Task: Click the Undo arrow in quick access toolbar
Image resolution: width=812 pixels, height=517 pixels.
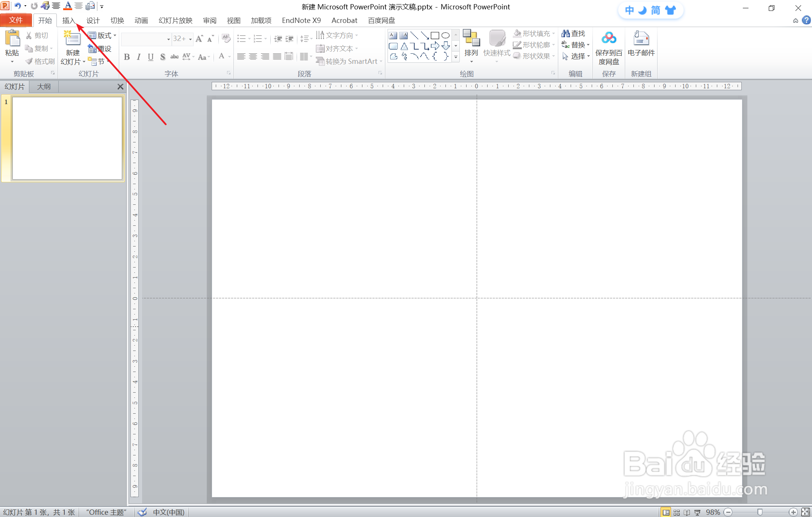Action: (x=17, y=6)
